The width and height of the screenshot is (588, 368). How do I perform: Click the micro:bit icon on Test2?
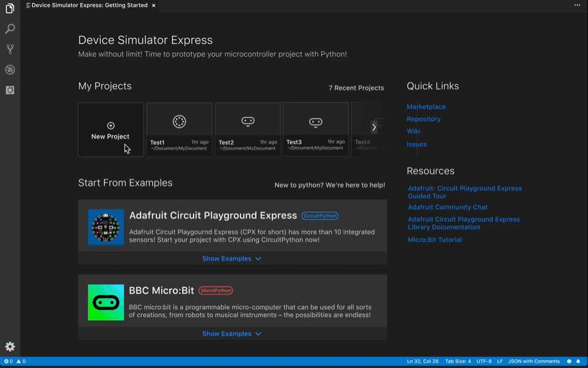click(x=248, y=121)
